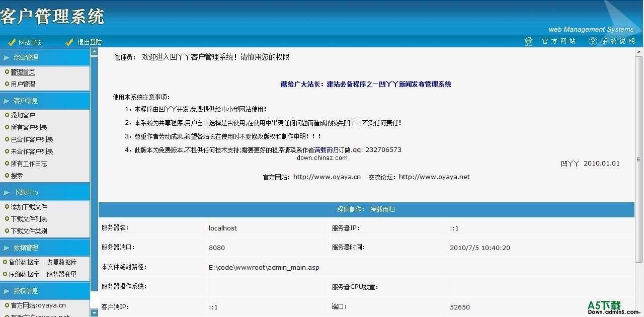Click the bullet icon before 备份数据库

[5, 262]
